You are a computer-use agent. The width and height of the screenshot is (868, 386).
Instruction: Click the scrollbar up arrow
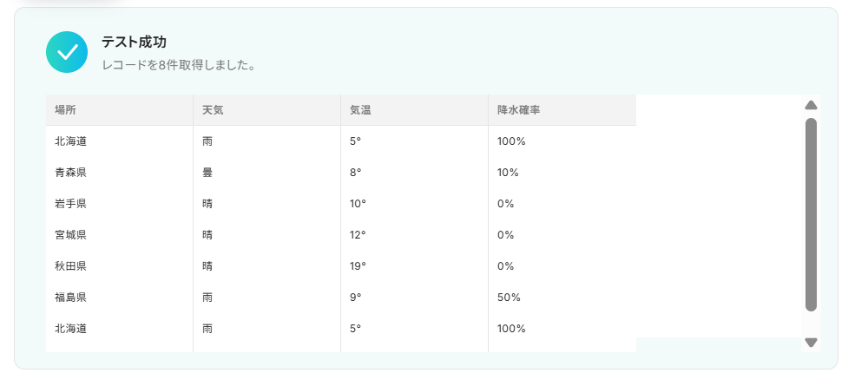tap(811, 105)
